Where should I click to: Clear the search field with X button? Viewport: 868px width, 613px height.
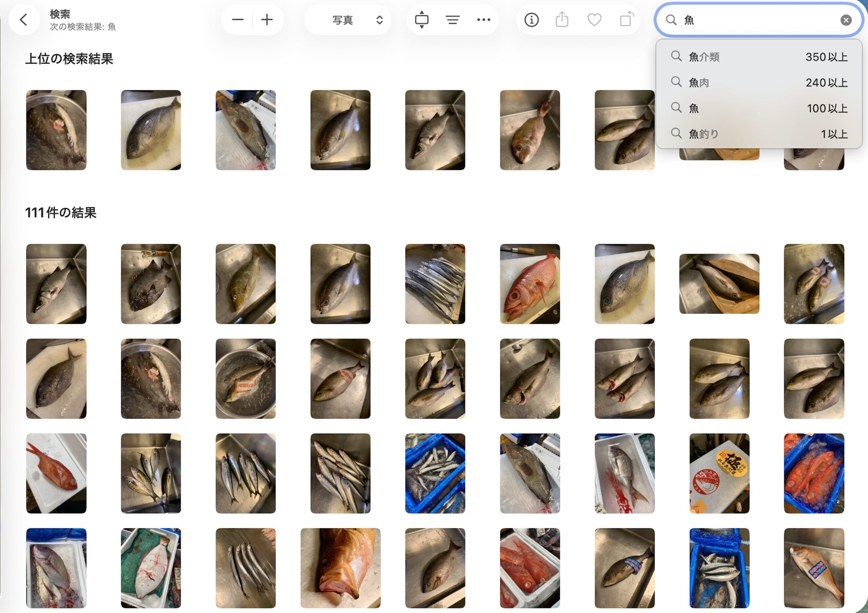[x=846, y=20]
